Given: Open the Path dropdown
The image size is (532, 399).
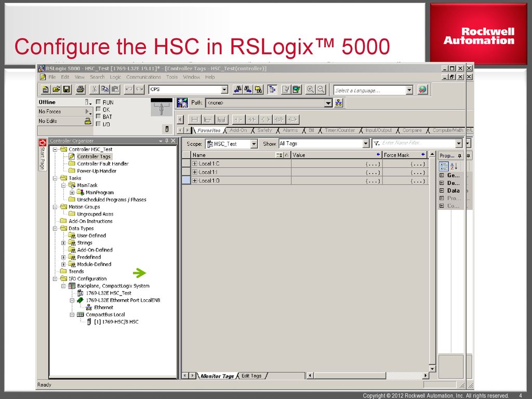Looking at the screenshot, I should pyautogui.click(x=328, y=103).
